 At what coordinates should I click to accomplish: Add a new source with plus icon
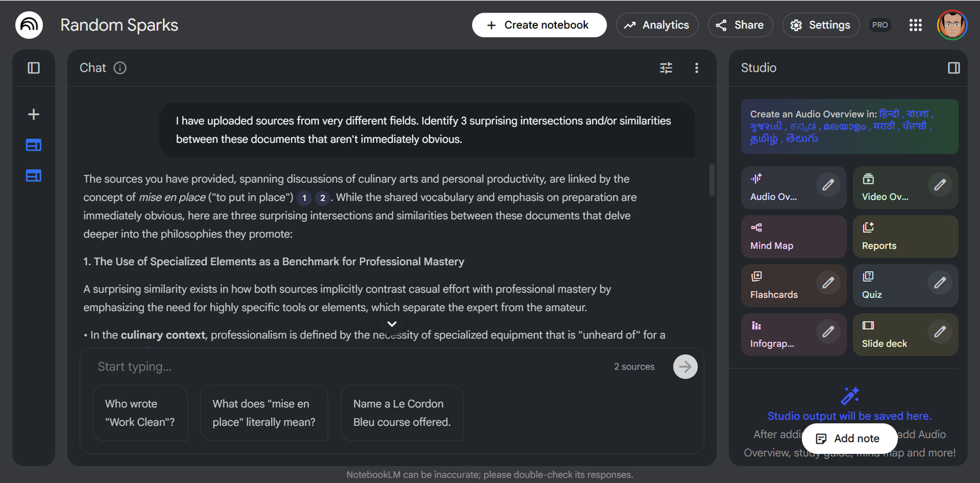tap(34, 114)
